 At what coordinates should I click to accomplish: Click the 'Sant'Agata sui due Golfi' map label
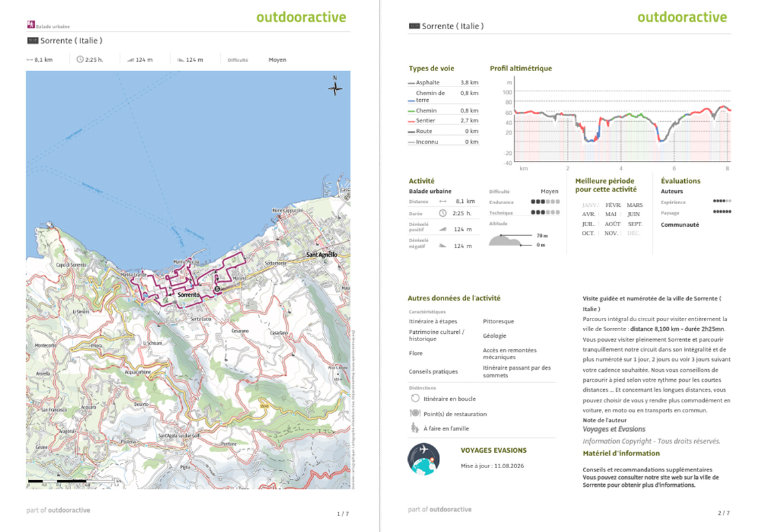(179, 436)
